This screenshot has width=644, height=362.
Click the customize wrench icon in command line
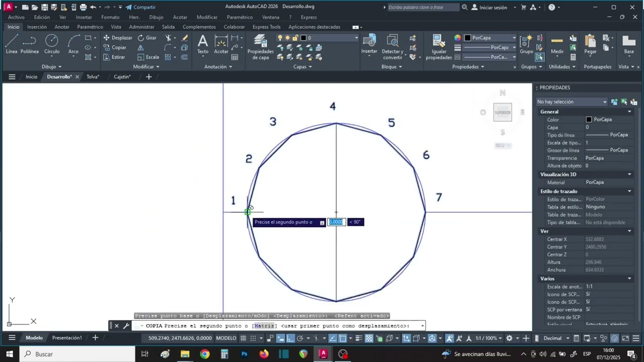(x=126, y=326)
